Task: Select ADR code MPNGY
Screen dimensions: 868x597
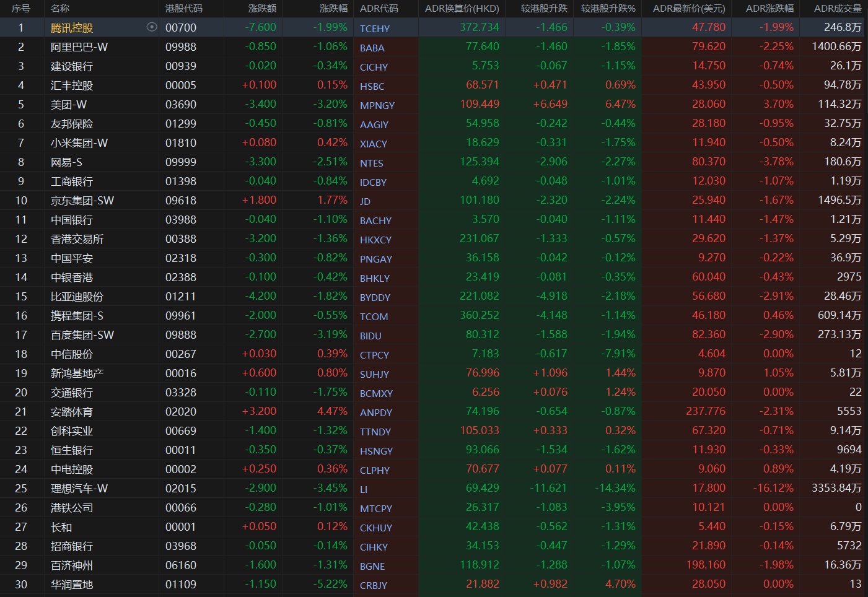Action: point(377,105)
